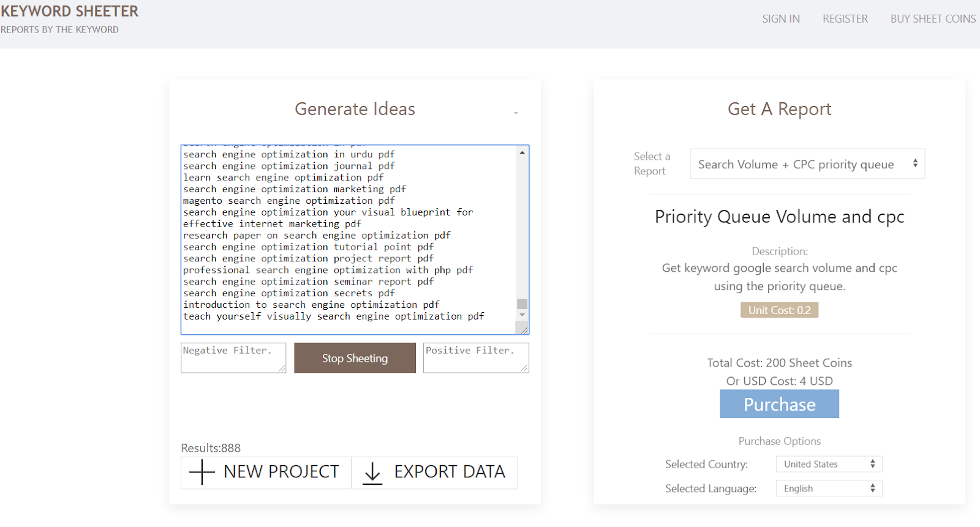This screenshot has width=980, height=527.
Task: Click 'search engine optimization secrets pdf' line
Action: pyautogui.click(x=289, y=294)
